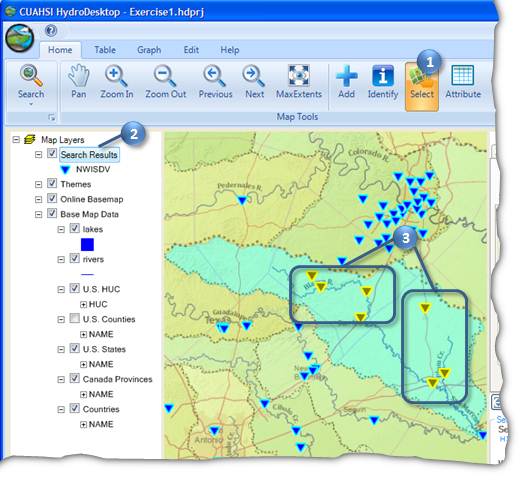Activate the Pan hand tool
This screenshot has height=489, width=531.
pos(79,81)
